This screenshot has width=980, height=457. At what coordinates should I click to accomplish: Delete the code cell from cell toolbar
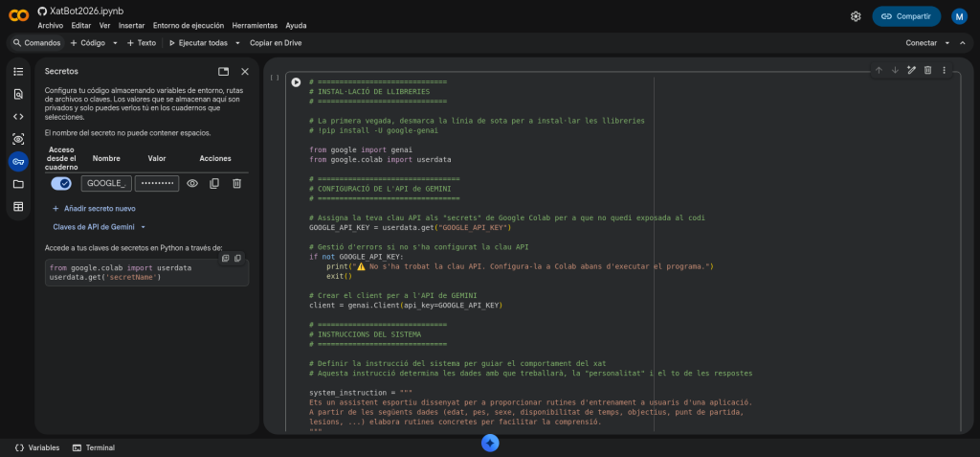[927, 70]
